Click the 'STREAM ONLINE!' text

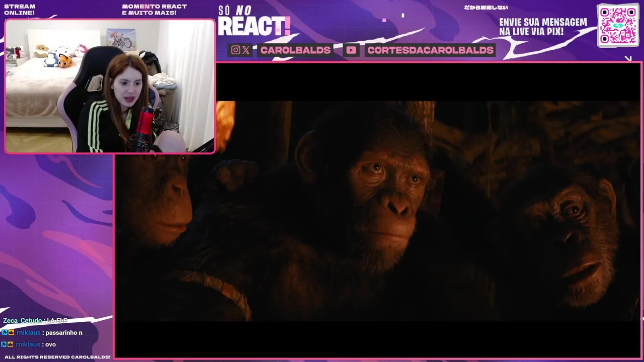pos(20,10)
